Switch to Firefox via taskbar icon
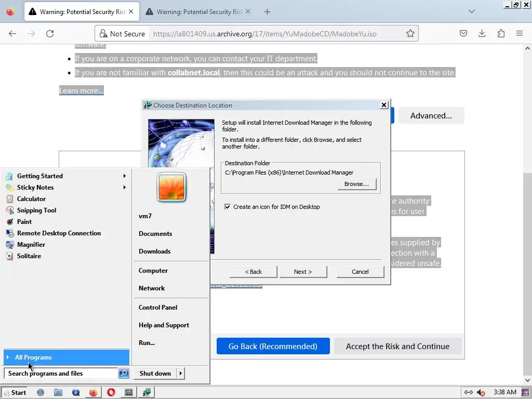This screenshot has width=532, height=399. click(94, 393)
